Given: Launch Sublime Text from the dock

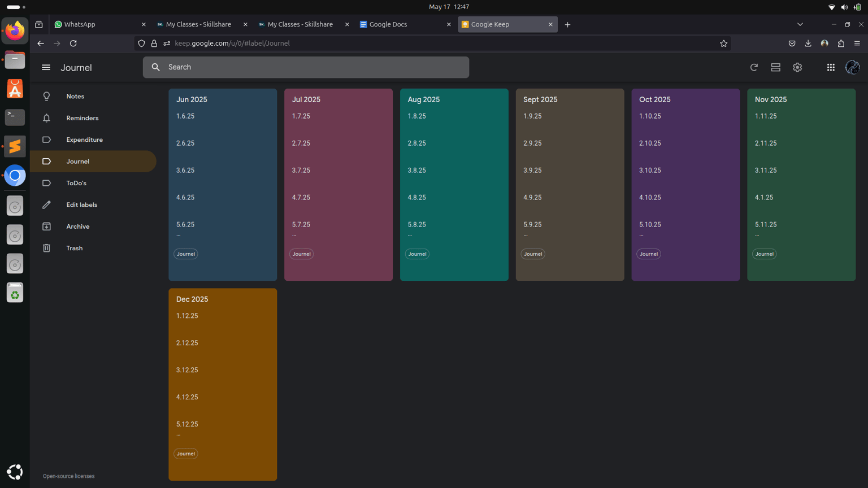Looking at the screenshot, I should point(15,146).
